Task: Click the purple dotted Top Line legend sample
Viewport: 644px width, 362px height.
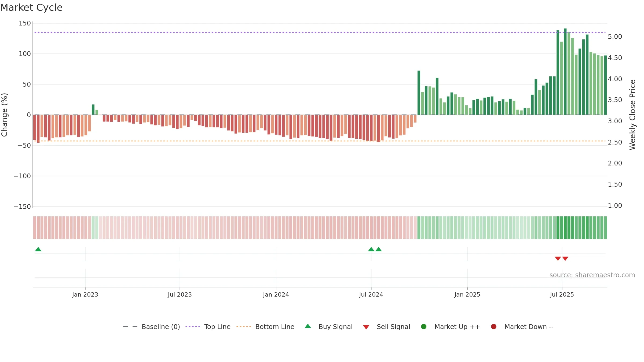Action: tap(193, 327)
